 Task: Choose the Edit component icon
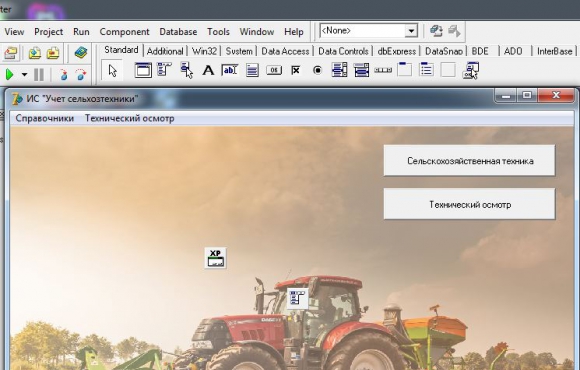230,70
